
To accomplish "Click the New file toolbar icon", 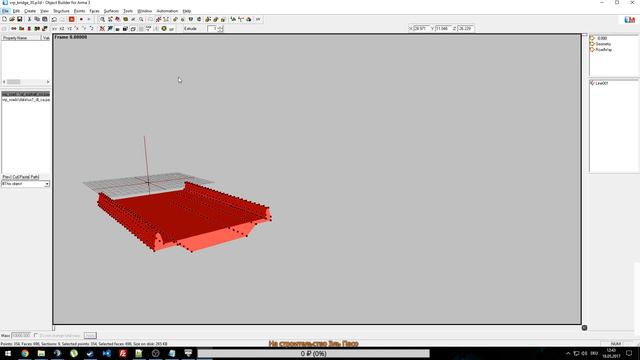I will click(x=4, y=19).
